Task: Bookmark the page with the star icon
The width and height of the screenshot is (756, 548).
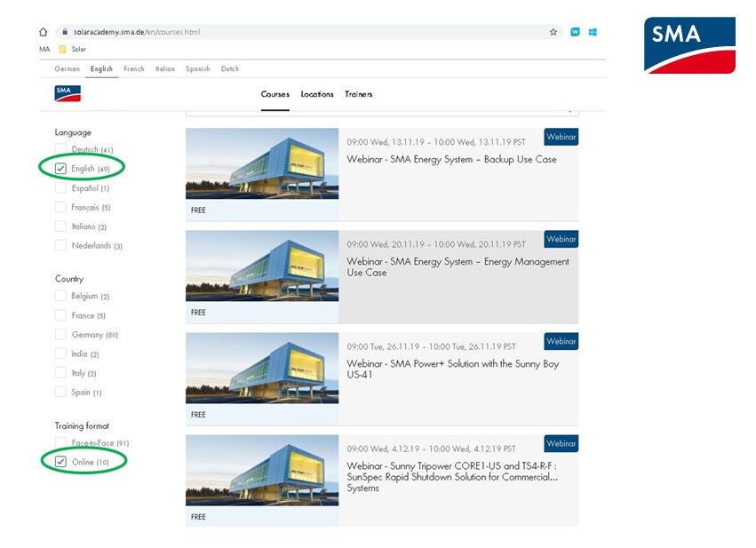Action: click(x=553, y=32)
